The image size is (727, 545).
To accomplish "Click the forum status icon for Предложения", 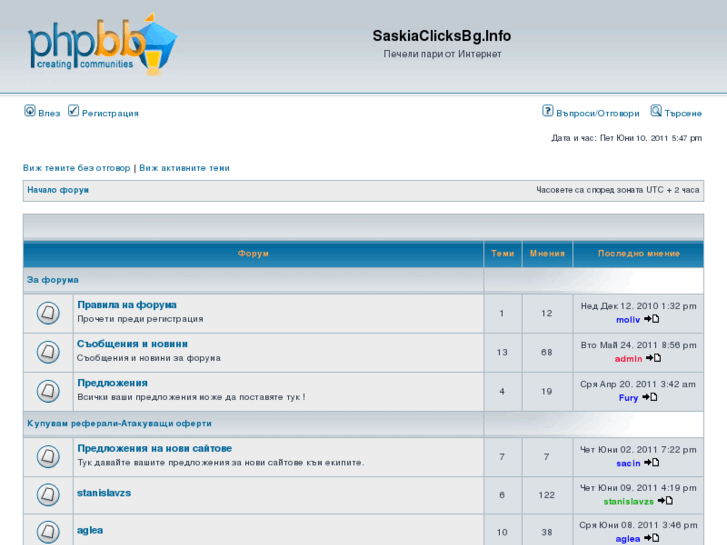I will click(x=48, y=391).
